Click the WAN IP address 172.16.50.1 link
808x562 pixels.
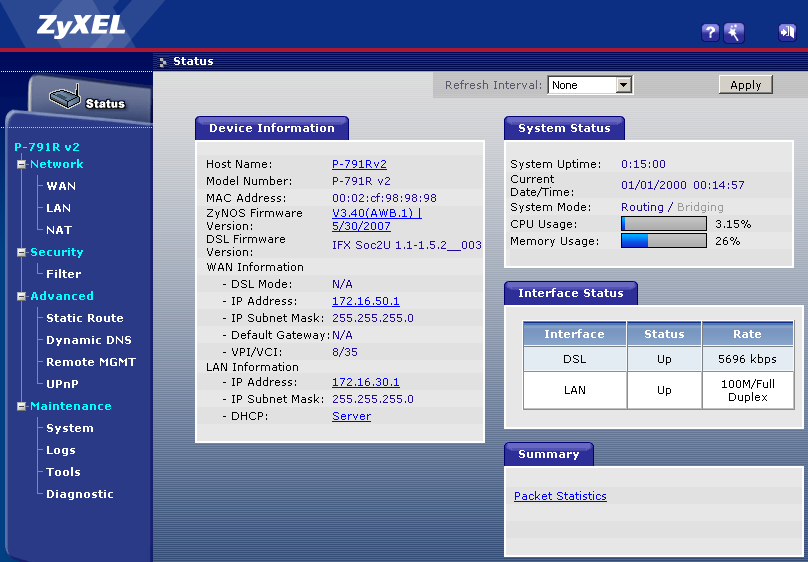click(366, 301)
